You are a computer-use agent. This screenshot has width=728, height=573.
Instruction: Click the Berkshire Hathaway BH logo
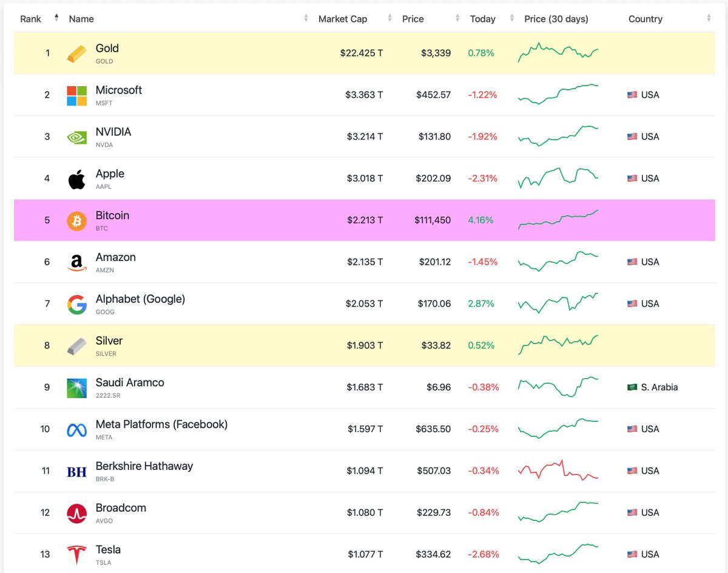[76, 472]
